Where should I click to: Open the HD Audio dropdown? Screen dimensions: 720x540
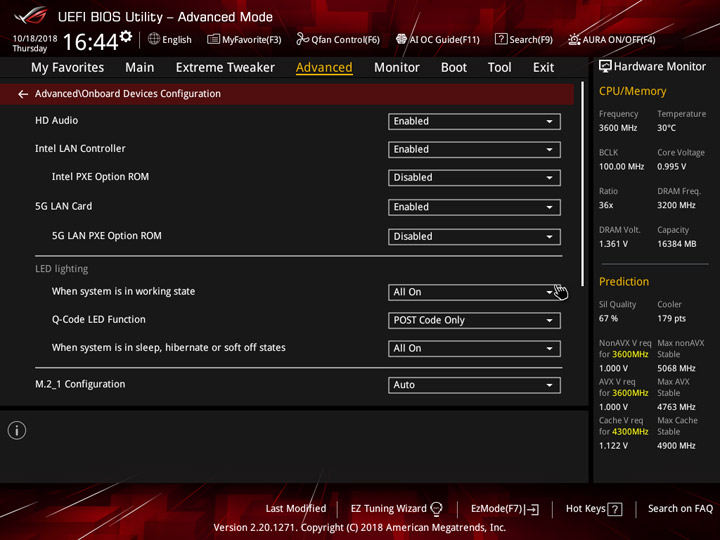click(474, 122)
